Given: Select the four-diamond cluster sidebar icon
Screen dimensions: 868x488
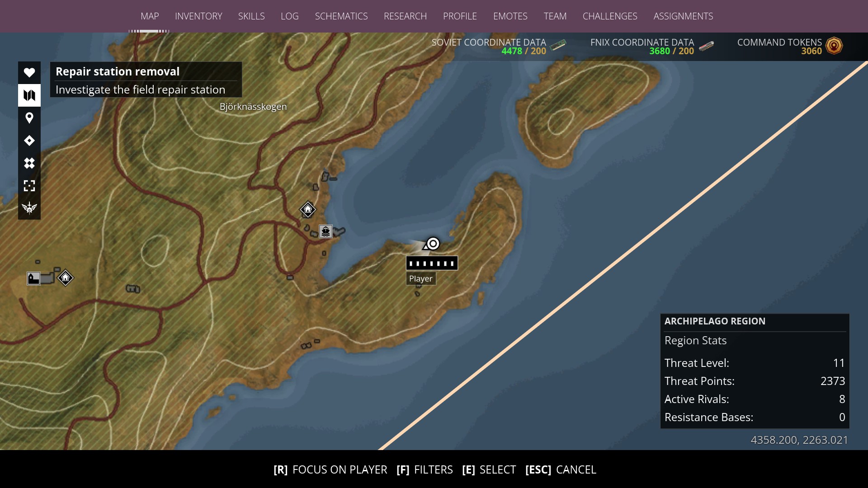Looking at the screenshot, I should point(29,163).
